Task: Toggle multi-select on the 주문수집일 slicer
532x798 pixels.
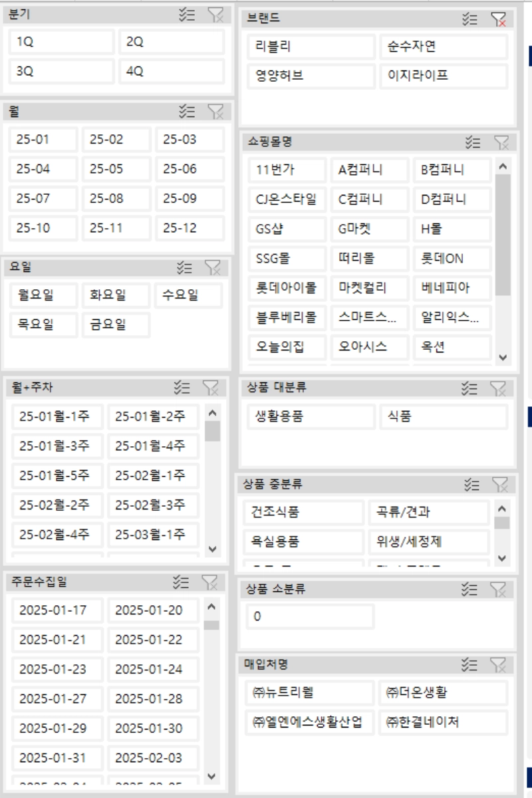Action: click(x=181, y=583)
